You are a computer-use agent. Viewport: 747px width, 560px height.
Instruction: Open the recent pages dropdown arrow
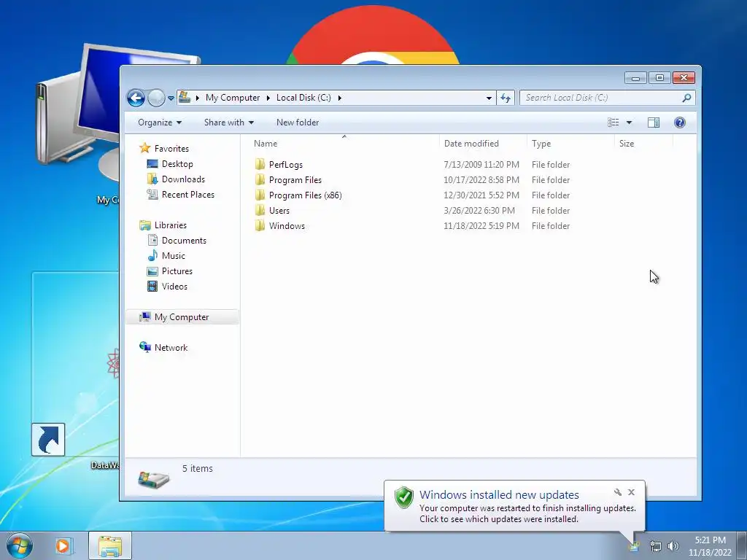tap(171, 98)
